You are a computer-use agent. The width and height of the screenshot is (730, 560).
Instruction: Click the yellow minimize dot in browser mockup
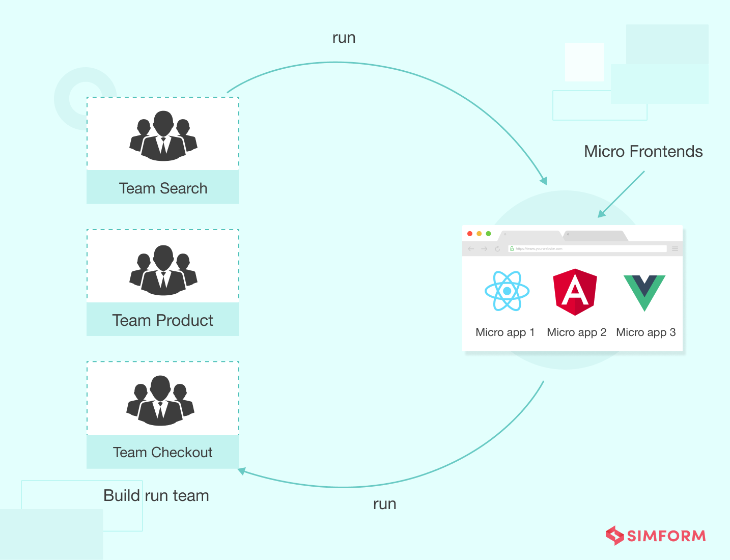point(479,234)
